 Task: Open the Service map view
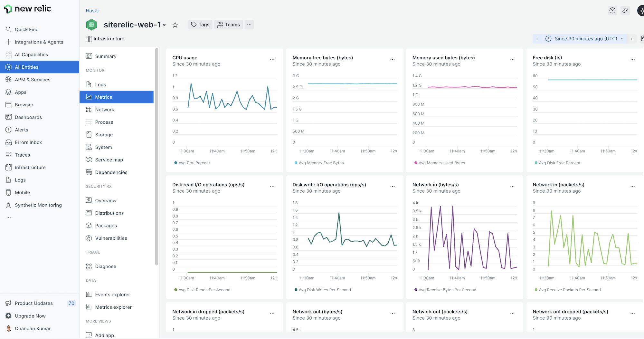[x=109, y=160]
